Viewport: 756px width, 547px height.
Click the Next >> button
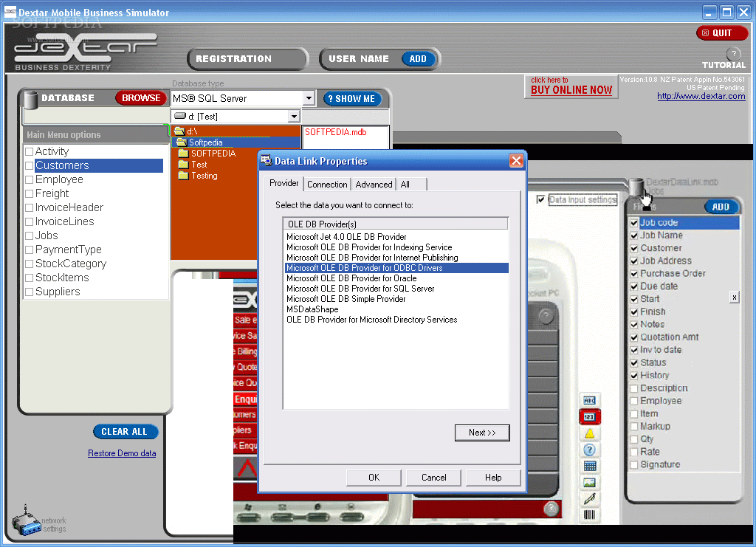coord(482,433)
